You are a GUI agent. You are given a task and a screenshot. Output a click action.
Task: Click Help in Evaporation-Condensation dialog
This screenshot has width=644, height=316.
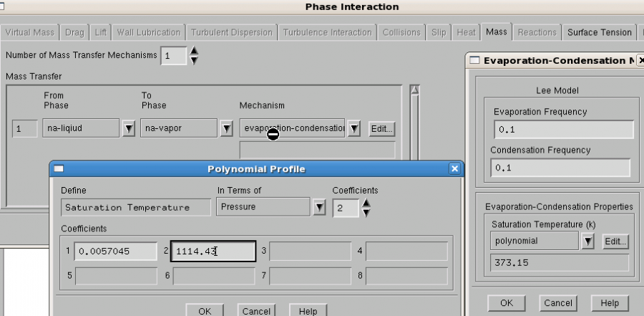[610, 303]
